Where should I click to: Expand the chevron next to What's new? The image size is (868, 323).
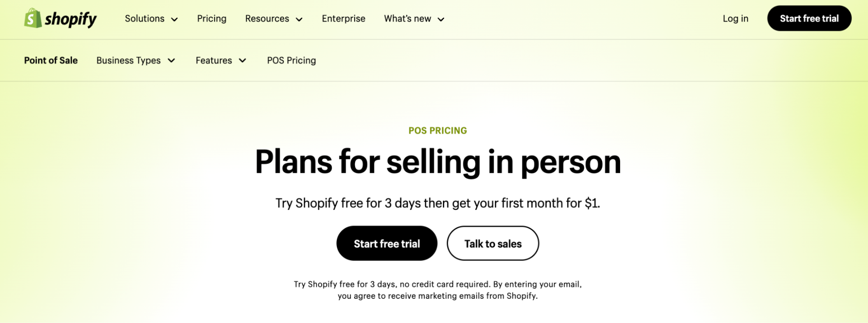[441, 20]
